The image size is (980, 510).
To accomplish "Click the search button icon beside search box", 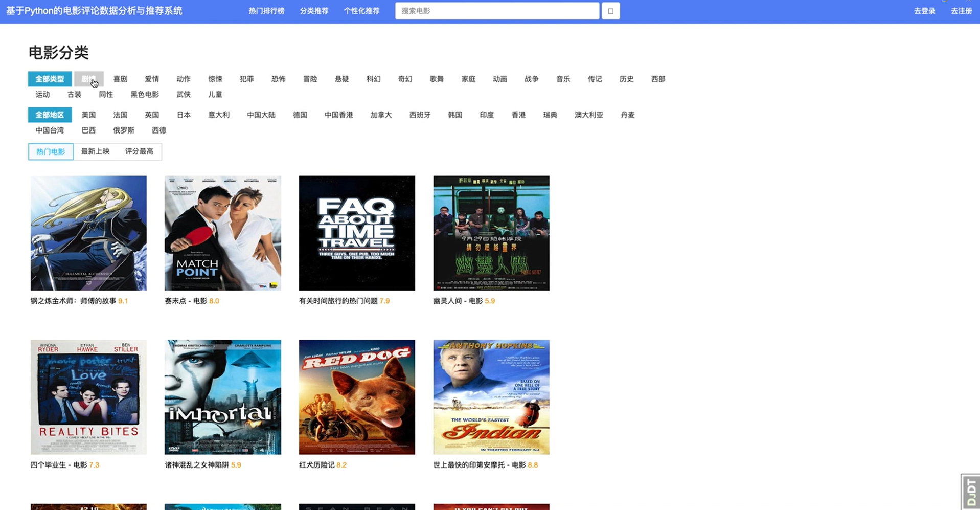I will point(610,11).
